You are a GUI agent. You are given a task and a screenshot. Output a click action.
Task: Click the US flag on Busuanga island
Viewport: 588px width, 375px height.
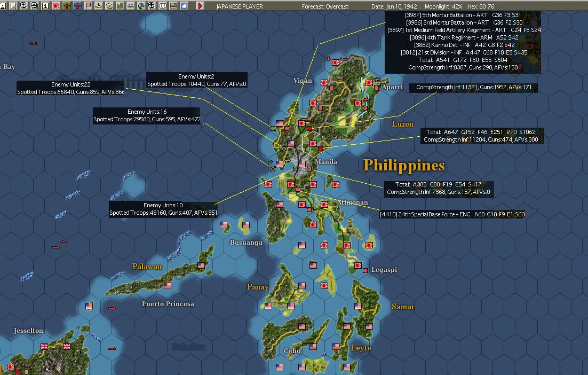[x=245, y=225]
